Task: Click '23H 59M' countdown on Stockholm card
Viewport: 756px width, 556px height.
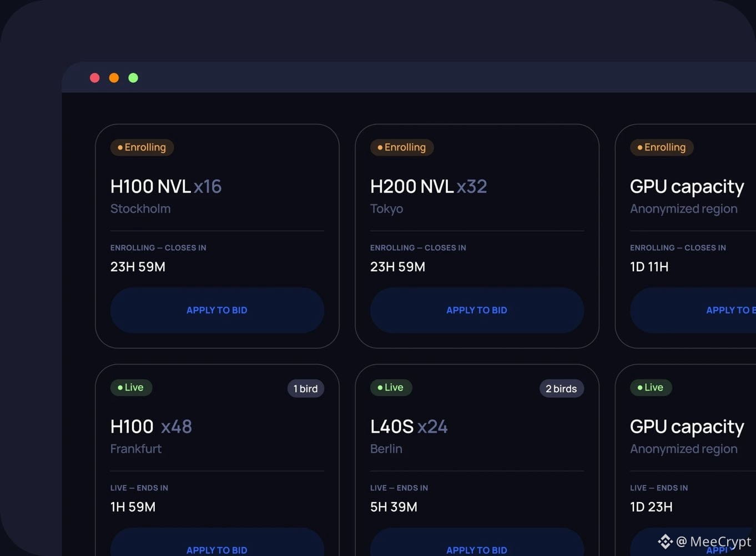Action: (138, 267)
